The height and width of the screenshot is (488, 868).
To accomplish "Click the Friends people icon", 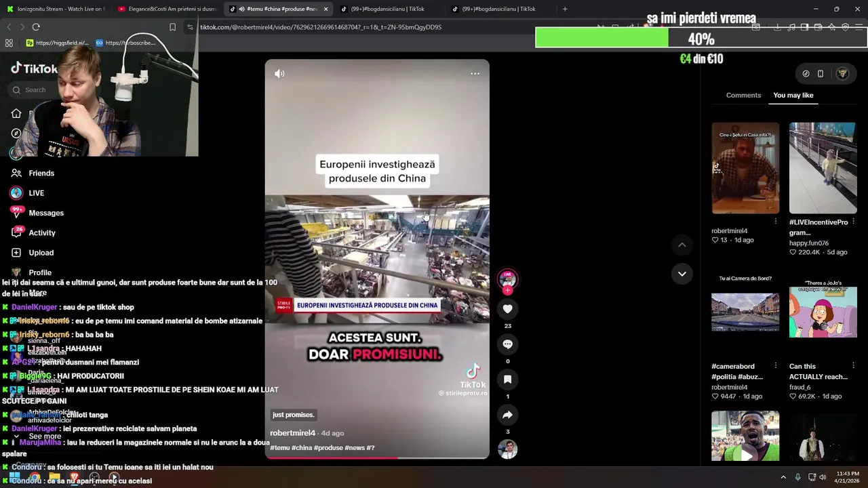I will (x=16, y=174).
